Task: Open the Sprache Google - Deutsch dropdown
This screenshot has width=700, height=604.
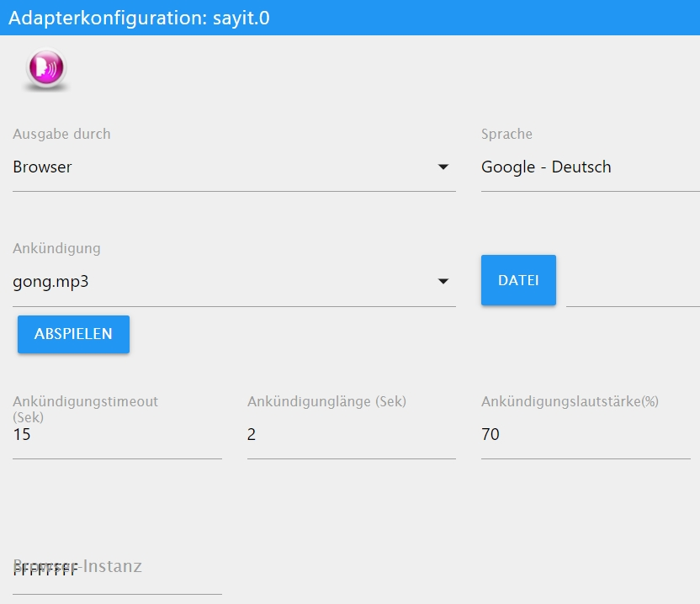Action: pyautogui.click(x=589, y=167)
